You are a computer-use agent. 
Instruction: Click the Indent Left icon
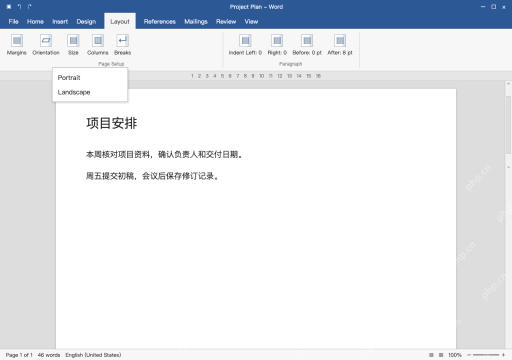coord(245,41)
